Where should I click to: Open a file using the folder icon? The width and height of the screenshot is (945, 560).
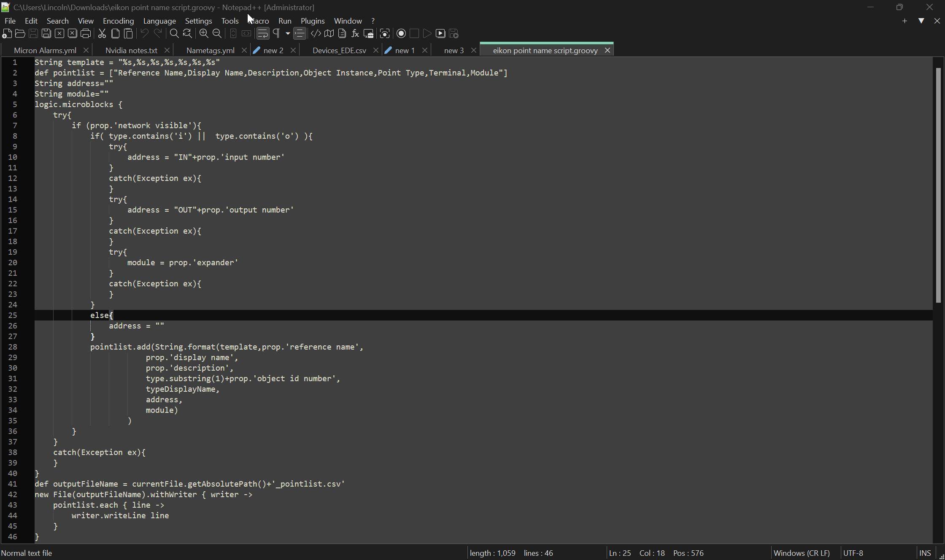pos(20,34)
